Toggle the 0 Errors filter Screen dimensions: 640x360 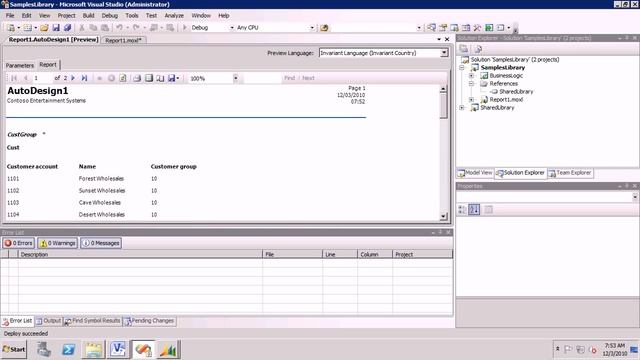point(18,243)
